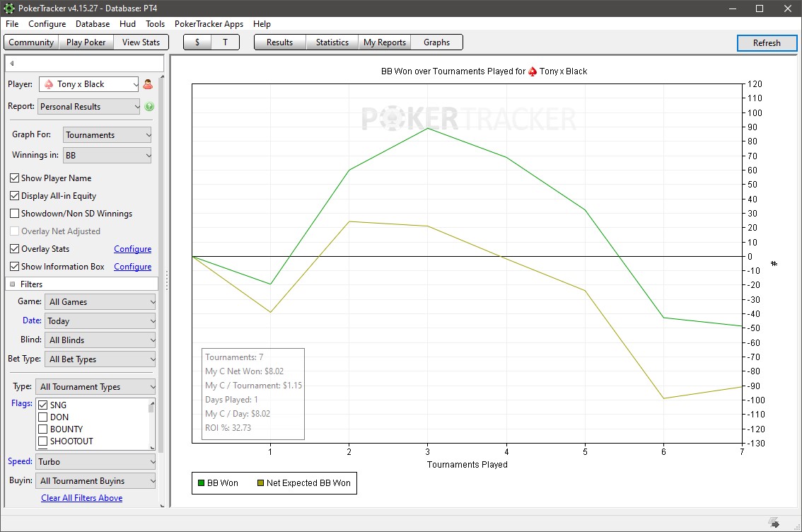Screen dimensions: 802x532
Task: Click the status bar import arrow icon
Action: [x=775, y=523]
